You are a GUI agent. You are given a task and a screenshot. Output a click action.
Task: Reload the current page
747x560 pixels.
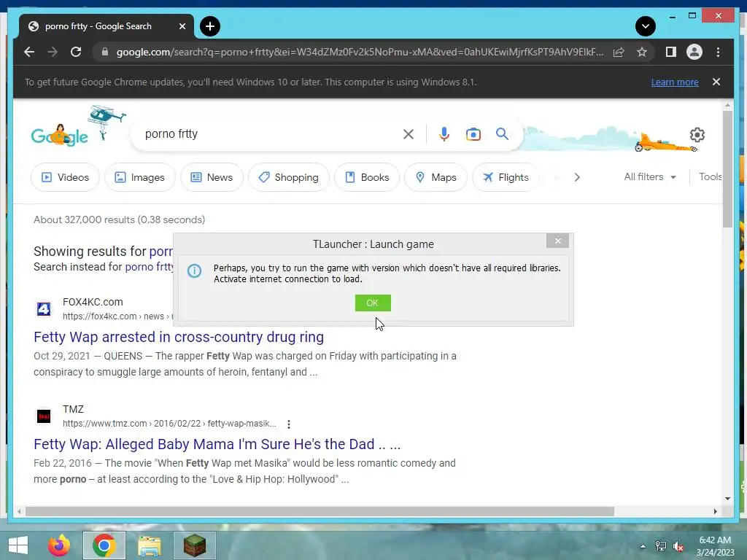click(76, 52)
